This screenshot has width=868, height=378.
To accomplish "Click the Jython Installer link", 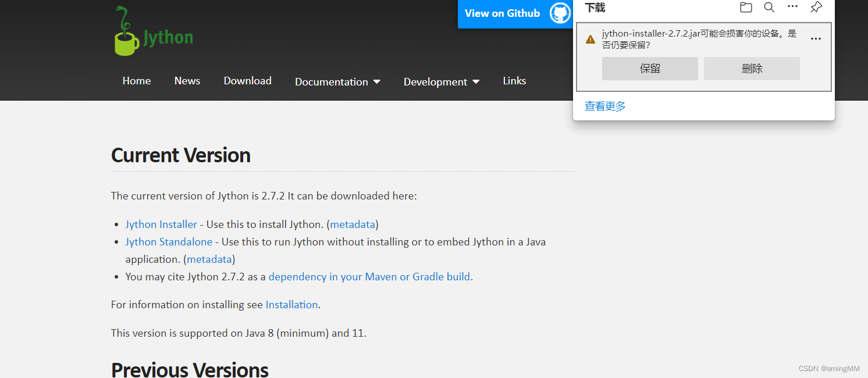I will pyautogui.click(x=161, y=224).
